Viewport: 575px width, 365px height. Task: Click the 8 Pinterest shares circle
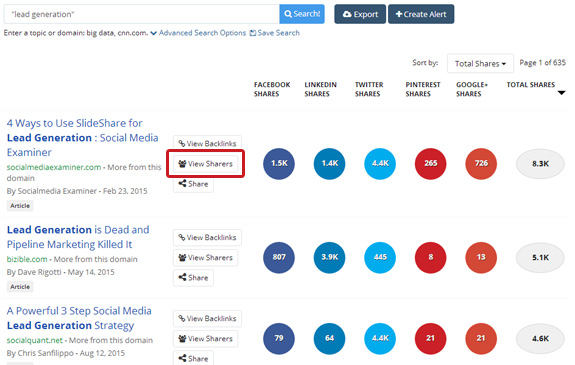point(431,258)
